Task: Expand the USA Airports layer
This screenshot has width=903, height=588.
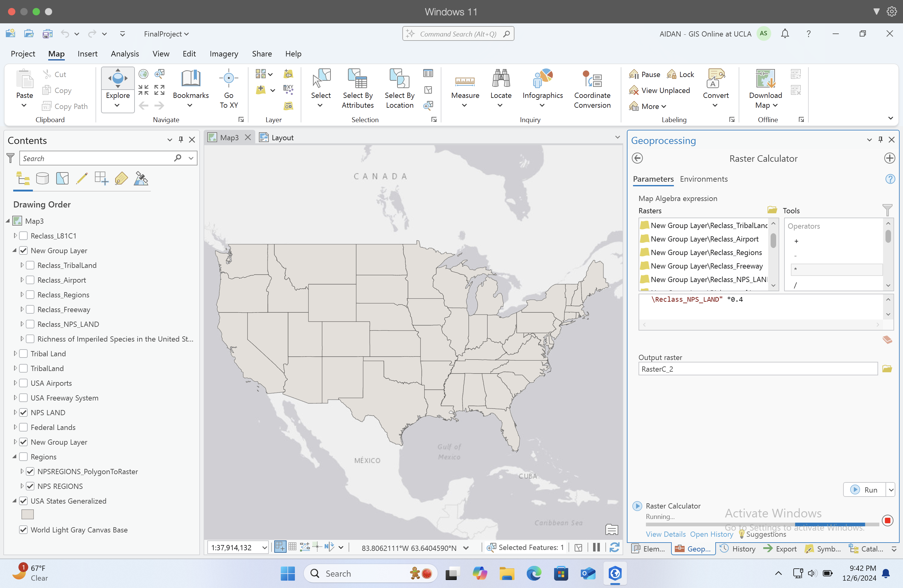Action: click(15, 383)
